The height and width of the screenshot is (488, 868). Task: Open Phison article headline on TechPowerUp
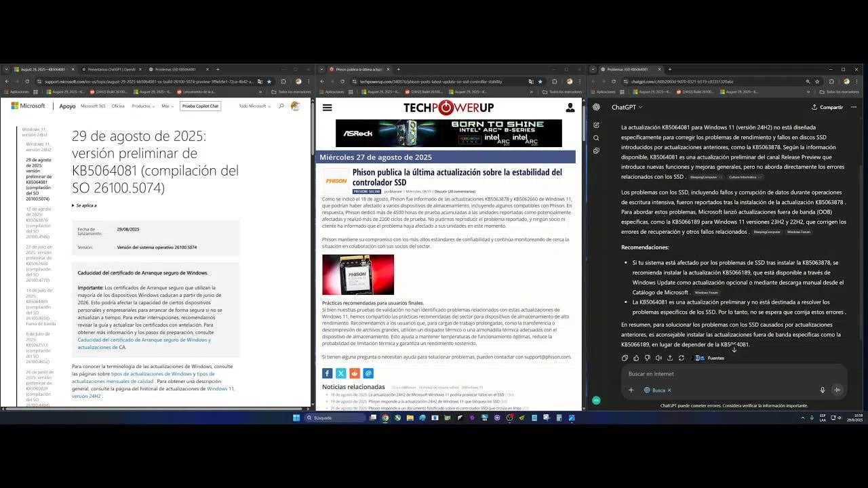pos(457,177)
